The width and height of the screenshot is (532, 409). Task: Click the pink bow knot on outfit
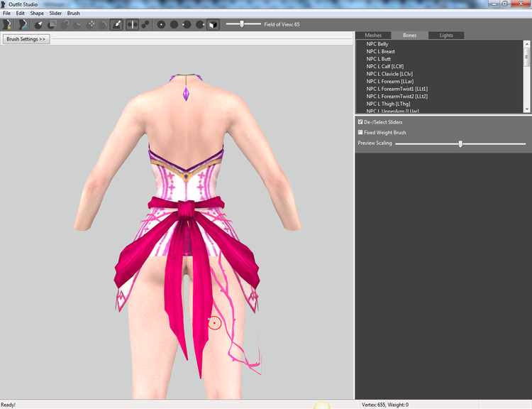coord(186,209)
